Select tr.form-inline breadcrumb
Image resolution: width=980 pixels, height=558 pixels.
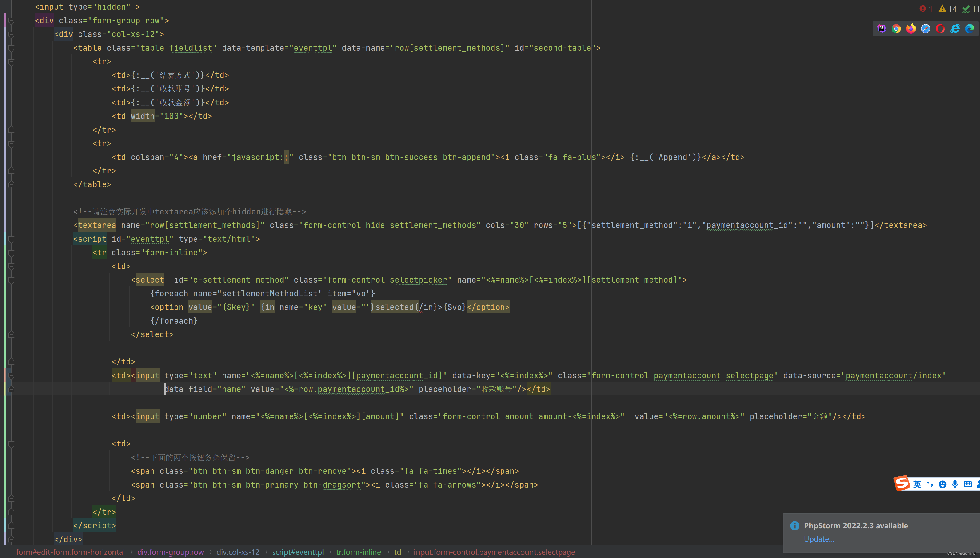(x=358, y=552)
